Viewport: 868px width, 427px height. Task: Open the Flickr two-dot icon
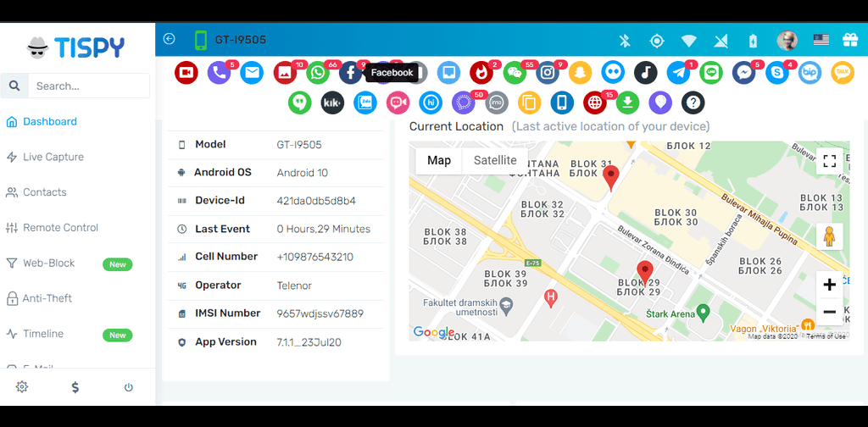(x=613, y=73)
